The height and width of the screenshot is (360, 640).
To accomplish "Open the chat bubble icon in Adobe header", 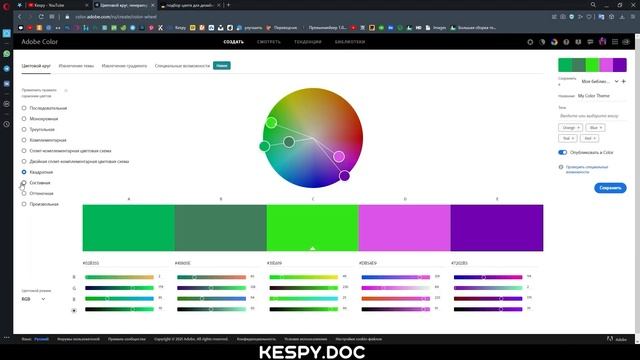I will tap(590, 42).
